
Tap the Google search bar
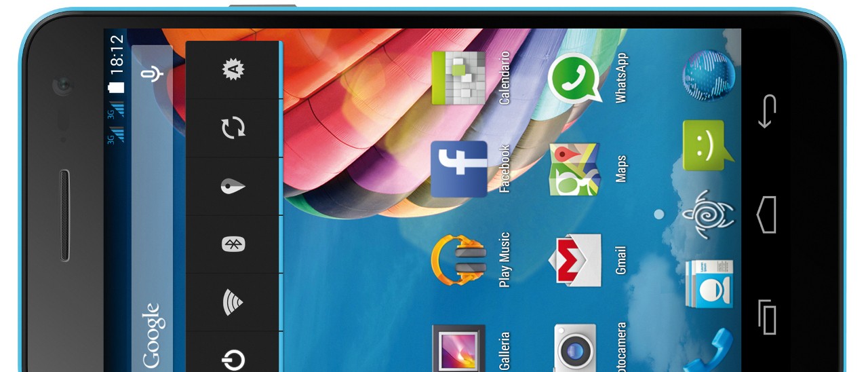point(152,208)
